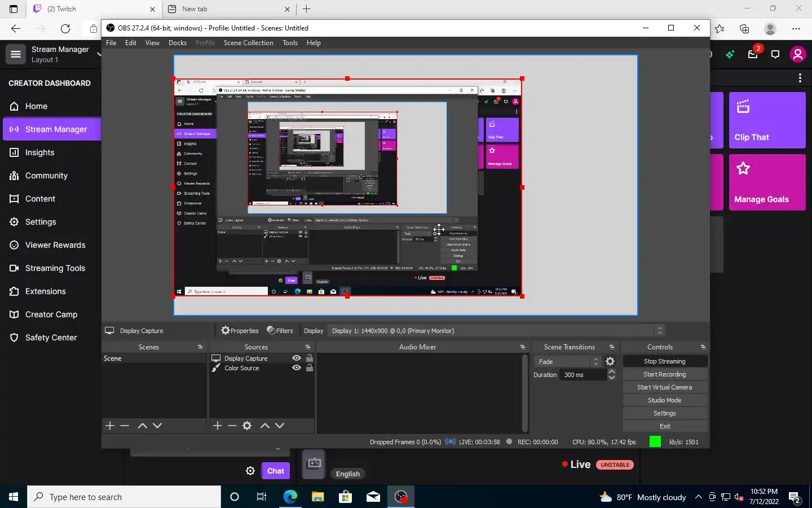Viewport: 812px width, 508px height.
Task: Toggle visibility of Color Source
Action: click(x=297, y=368)
